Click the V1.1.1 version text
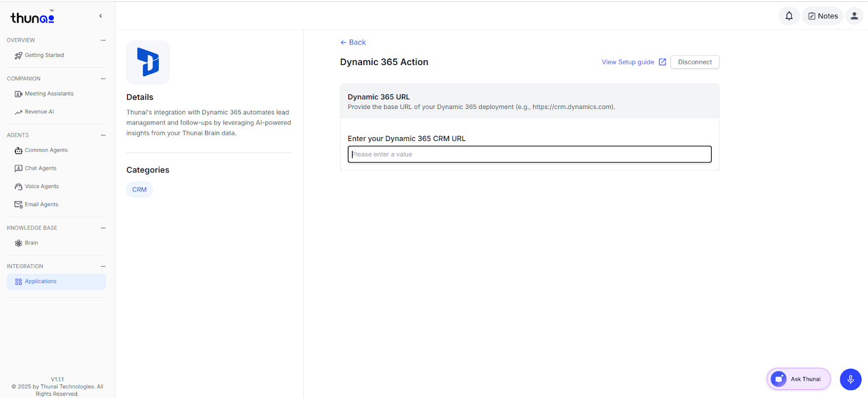 coord(58,380)
